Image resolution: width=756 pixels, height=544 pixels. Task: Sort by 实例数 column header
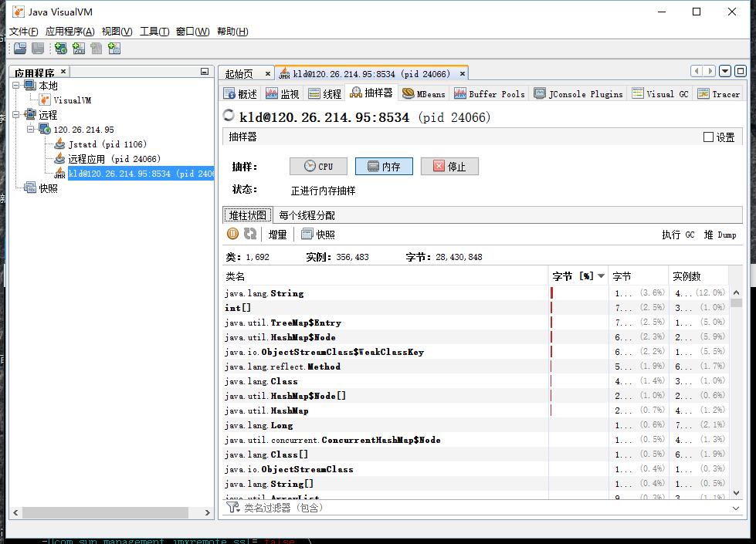click(698, 276)
